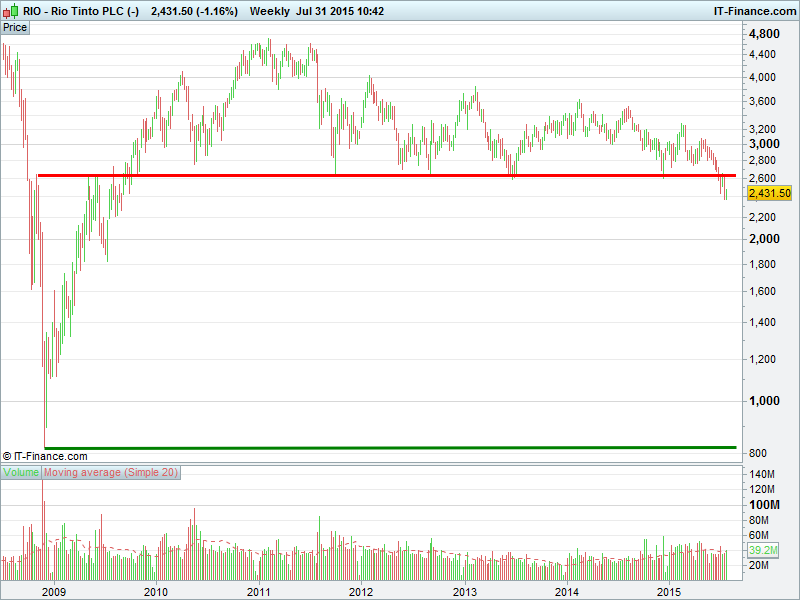This screenshot has height=600, width=800.
Task: Click the Volume indicator label
Action: coord(21,472)
